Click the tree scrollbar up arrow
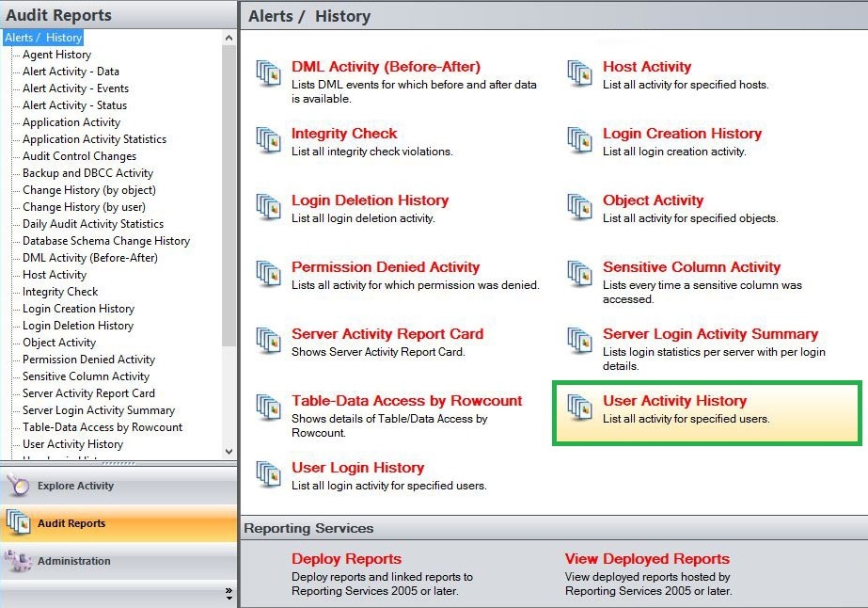This screenshot has height=608, width=868. tap(229, 38)
